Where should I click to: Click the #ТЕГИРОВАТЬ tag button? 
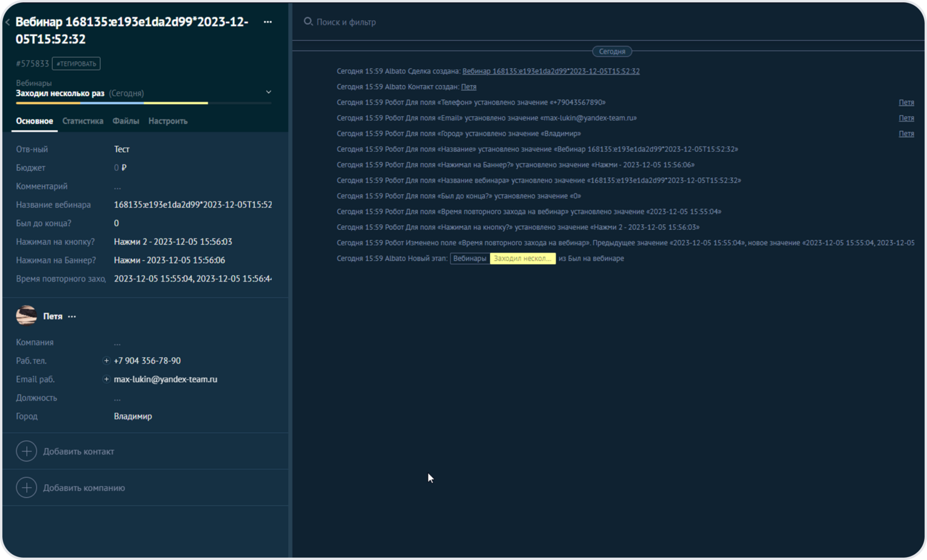(x=76, y=64)
